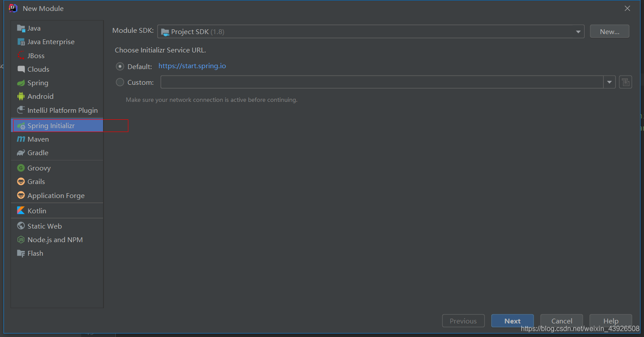Screen dimensions: 644x337
Task: Select the Custom service URL radio button
Action: pyautogui.click(x=120, y=82)
